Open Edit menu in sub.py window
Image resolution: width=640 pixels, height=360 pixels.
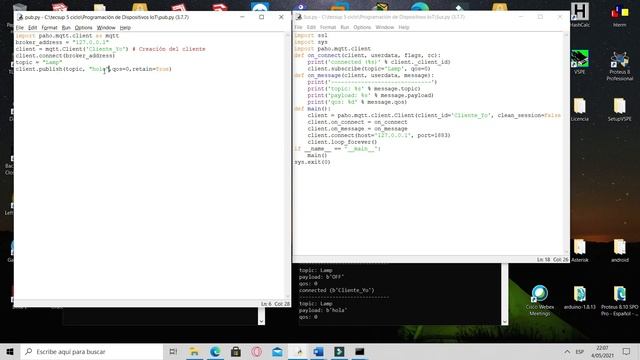311,27
